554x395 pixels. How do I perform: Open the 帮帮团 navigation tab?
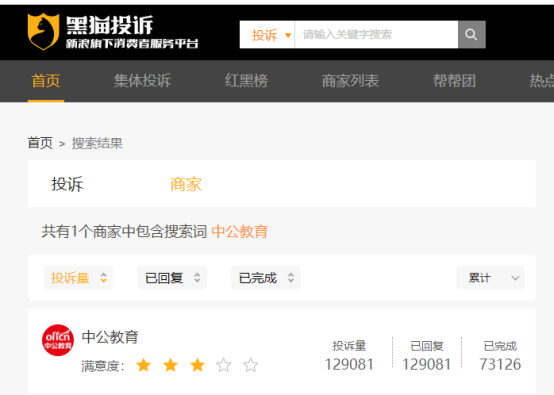[x=454, y=81]
